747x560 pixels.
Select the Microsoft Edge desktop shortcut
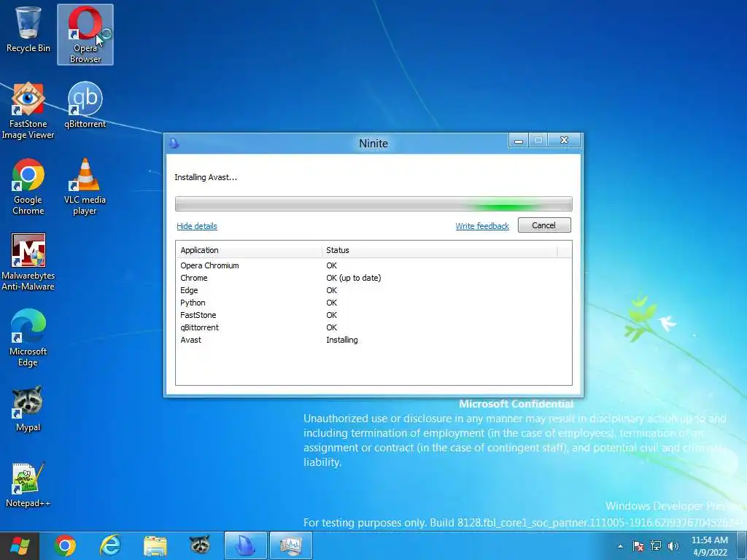pos(28,338)
